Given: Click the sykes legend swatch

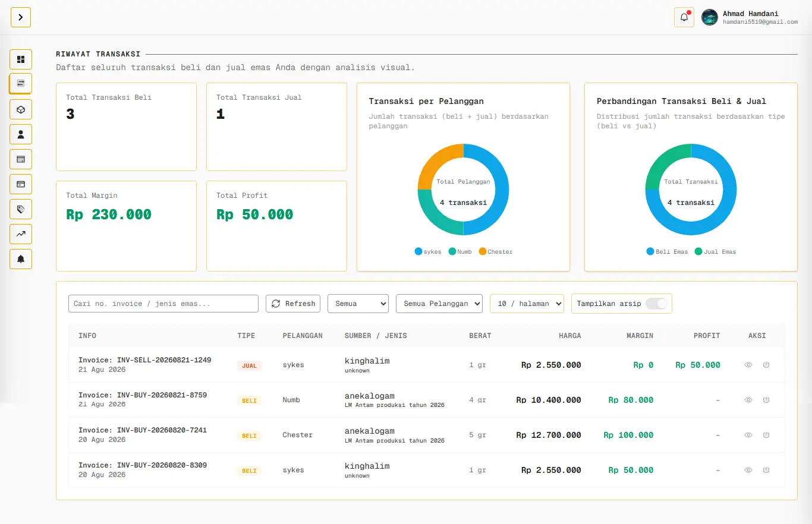Looking at the screenshot, I should [x=418, y=252].
